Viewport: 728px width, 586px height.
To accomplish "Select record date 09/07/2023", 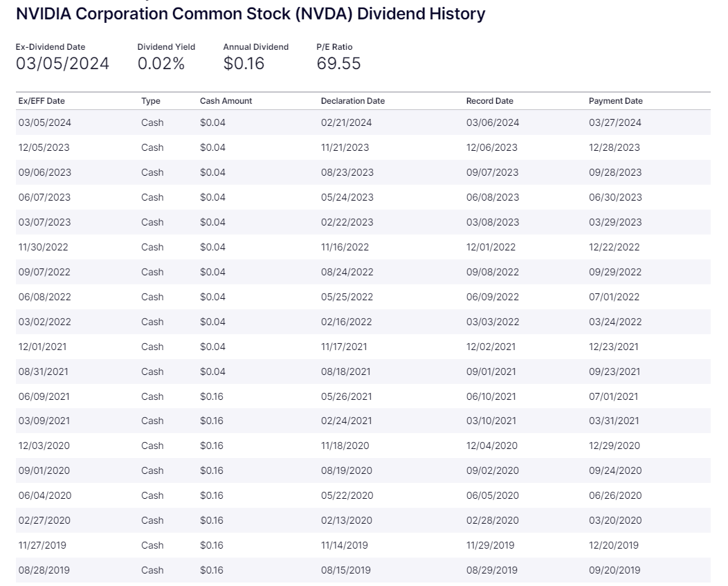I will click(x=493, y=172).
